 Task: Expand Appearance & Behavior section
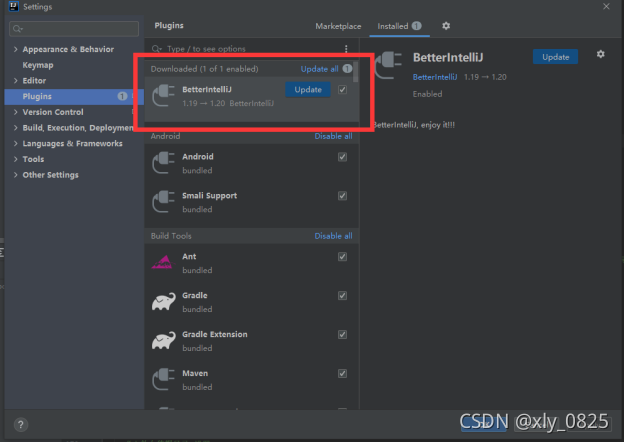point(16,49)
